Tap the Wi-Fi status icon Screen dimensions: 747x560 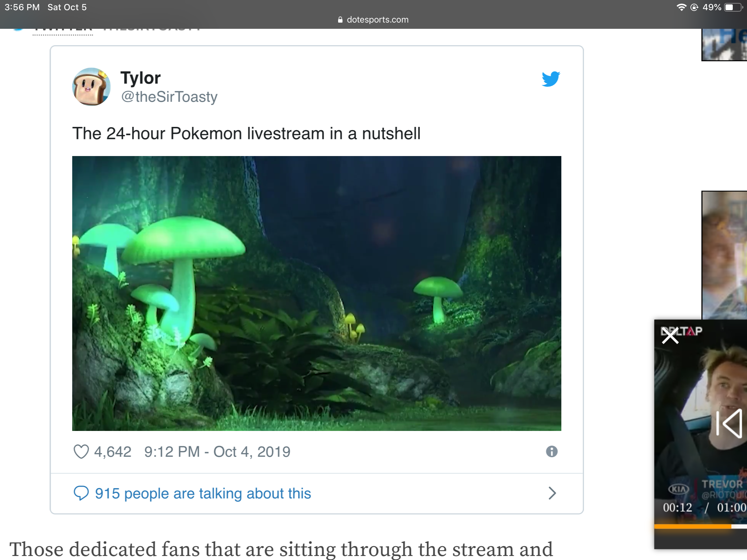(x=681, y=7)
